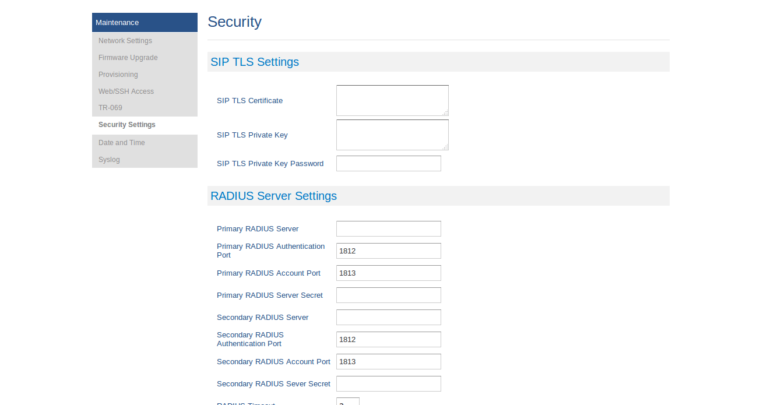This screenshot has width=760, height=405.
Task: Select Security Settings in the sidebar
Action: pyautogui.click(x=127, y=125)
